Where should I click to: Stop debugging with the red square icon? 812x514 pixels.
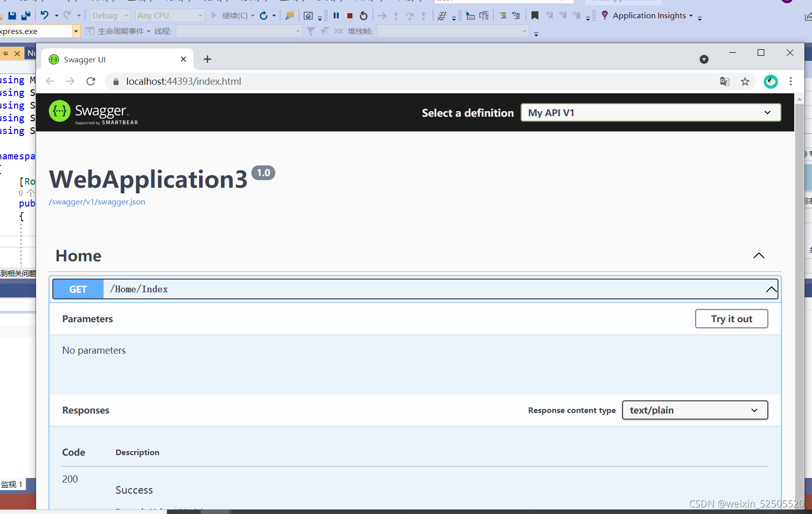(x=350, y=16)
